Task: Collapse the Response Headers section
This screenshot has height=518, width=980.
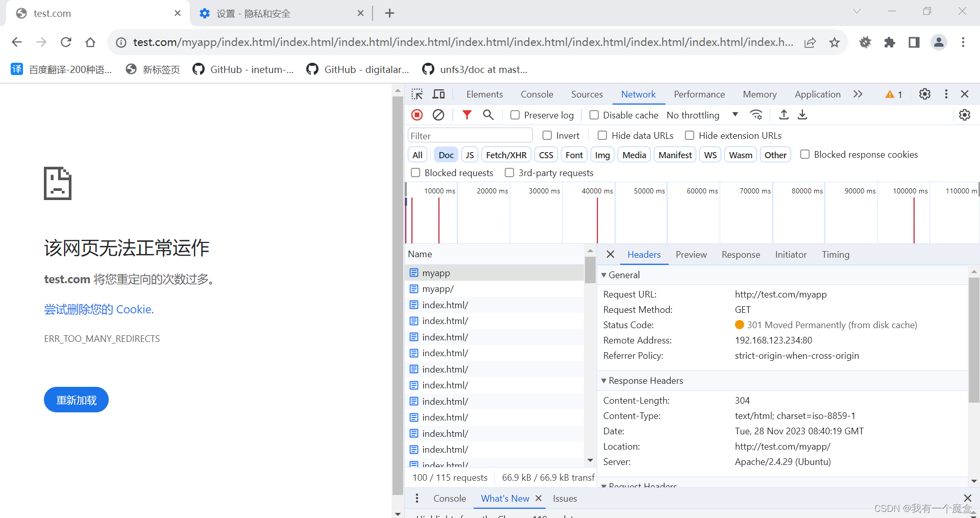Action: (x=604, y=381)
